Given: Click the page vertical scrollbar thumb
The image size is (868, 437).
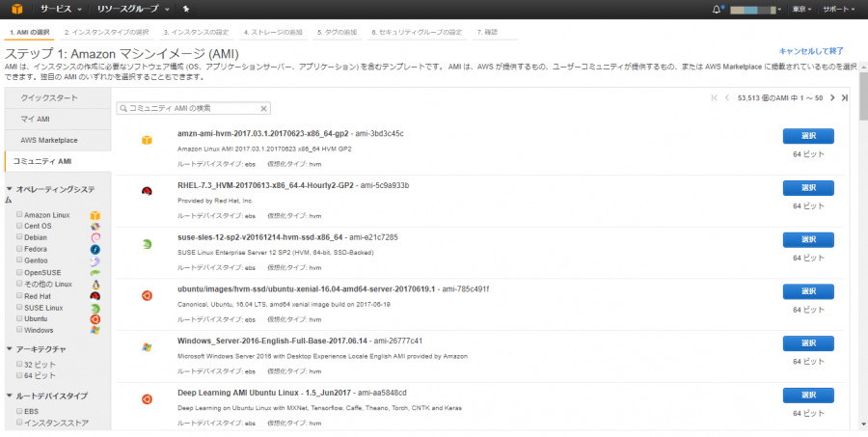Looking at the screenshot, I should tap(863, 96).
